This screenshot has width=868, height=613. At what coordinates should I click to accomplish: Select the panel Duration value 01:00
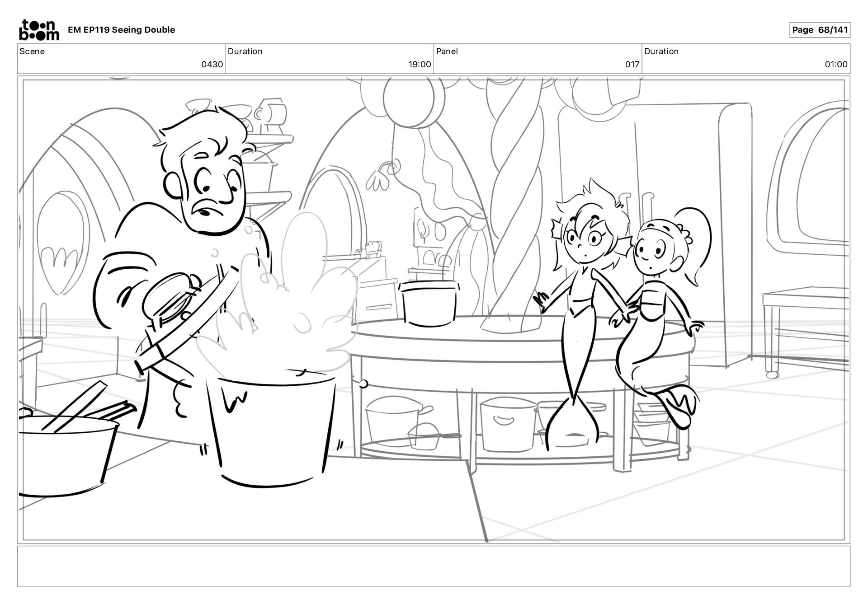(x=836, y=64)
